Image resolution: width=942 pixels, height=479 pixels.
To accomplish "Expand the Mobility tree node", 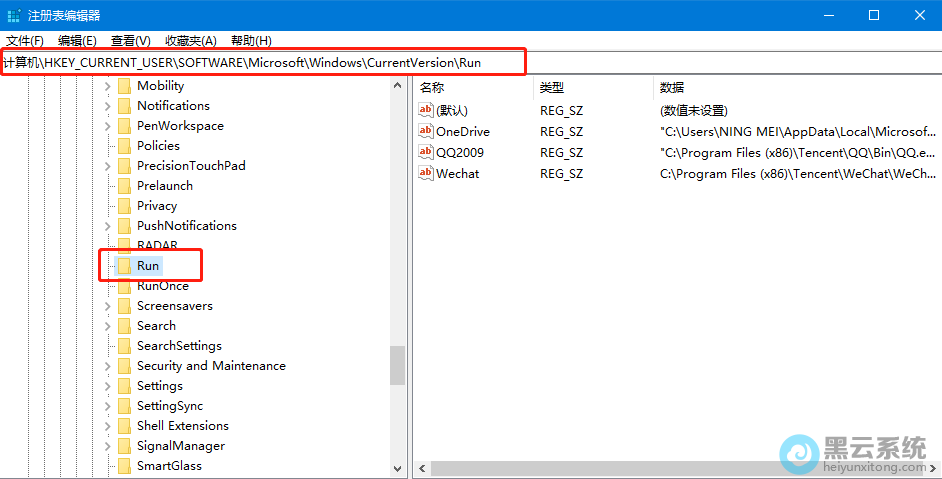I will pyautogui.click(x=108, y=86).
